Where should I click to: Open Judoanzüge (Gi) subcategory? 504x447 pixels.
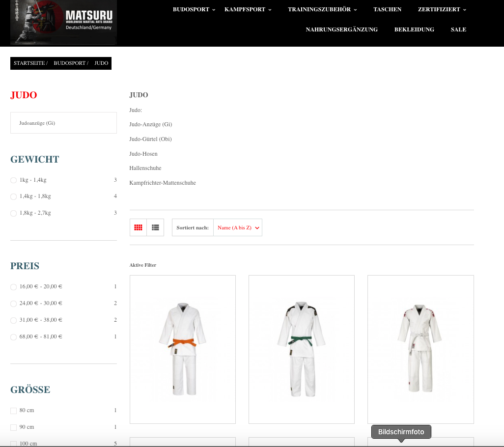(x=63, y=123)
